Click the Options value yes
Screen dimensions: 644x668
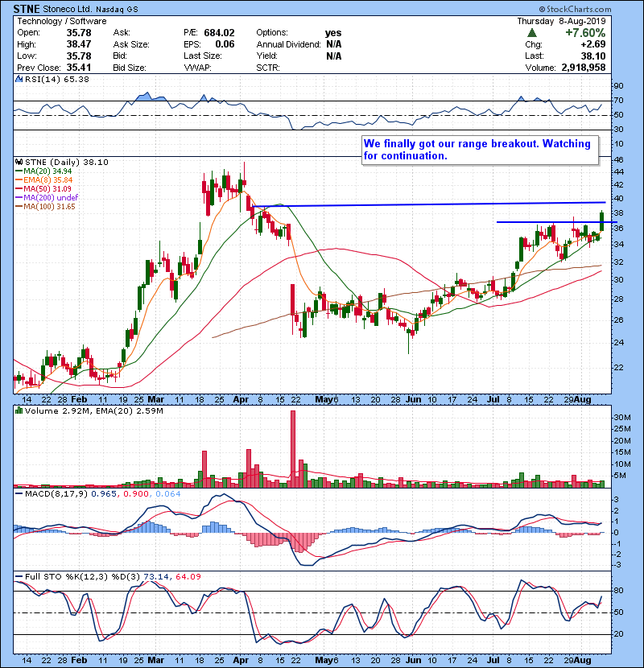(333, 33)
